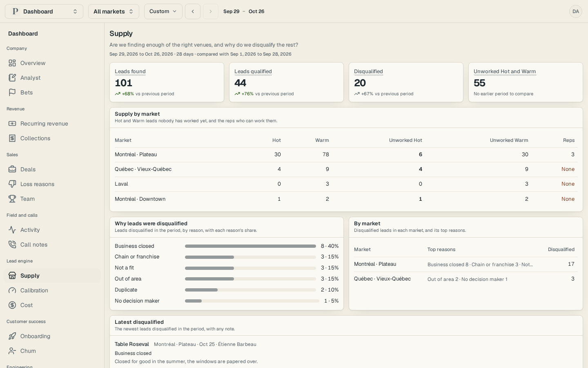This screenshot has width=588, height=368.
Task: Click the Unworked Hot and Warm label
Action: [x=505, y=72]
